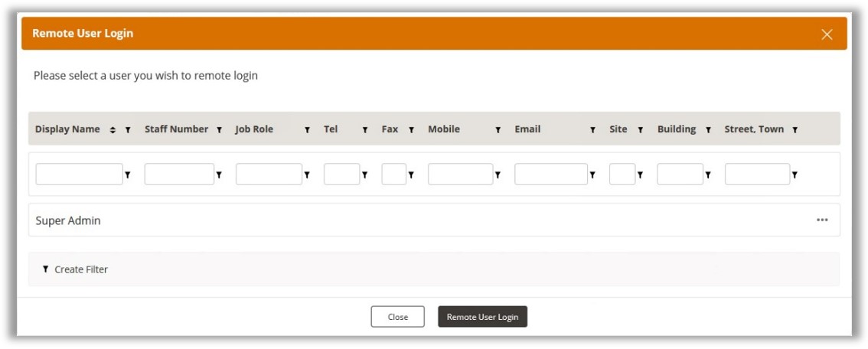Click filter icon beside Mobile header
Screen dimensions: 868x349
pos(498,130)
